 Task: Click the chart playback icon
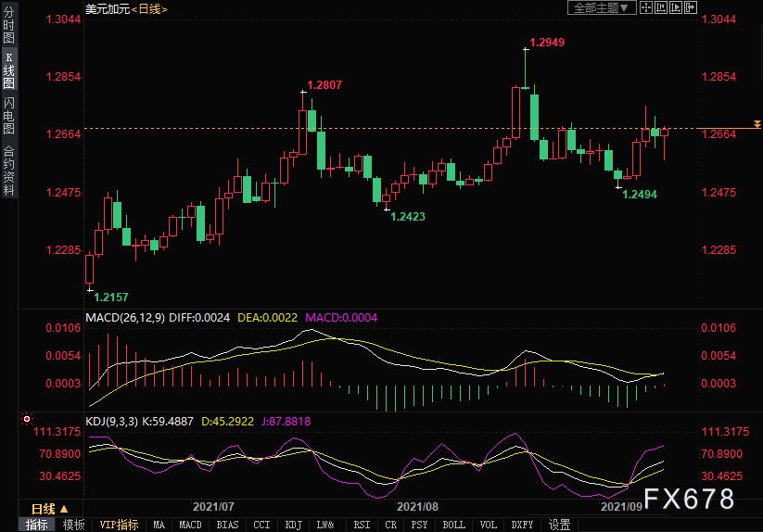click(675, 8)
